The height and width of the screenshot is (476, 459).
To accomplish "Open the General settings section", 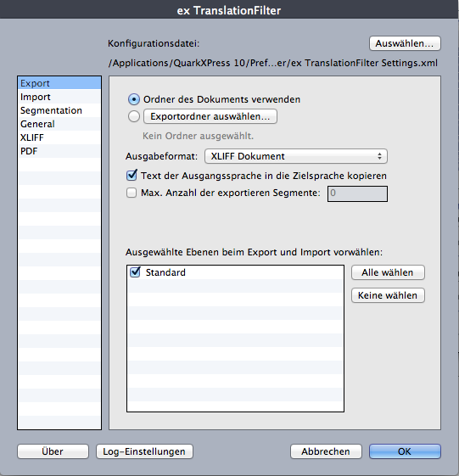I will click(x=59, y=124).
